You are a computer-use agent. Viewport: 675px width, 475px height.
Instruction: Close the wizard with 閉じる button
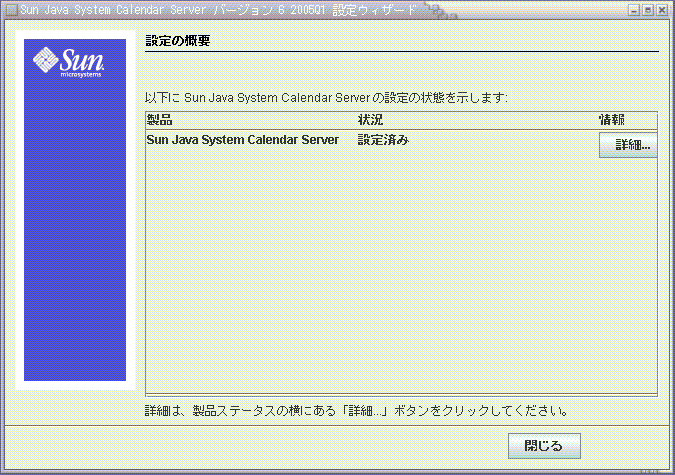coord(544,446)
